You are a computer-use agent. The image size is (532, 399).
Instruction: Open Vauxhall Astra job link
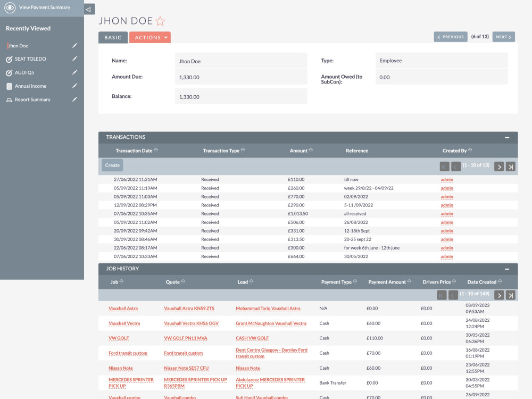tap(123, 309)
